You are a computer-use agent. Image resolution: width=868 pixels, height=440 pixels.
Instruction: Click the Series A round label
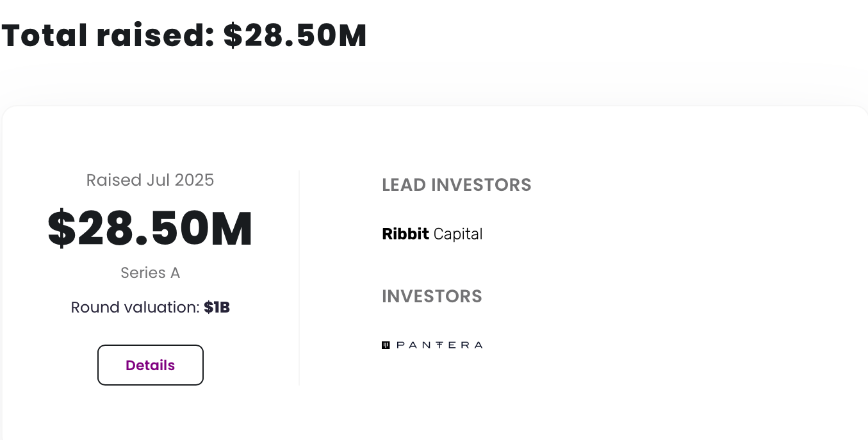click(x=151, y=273)
